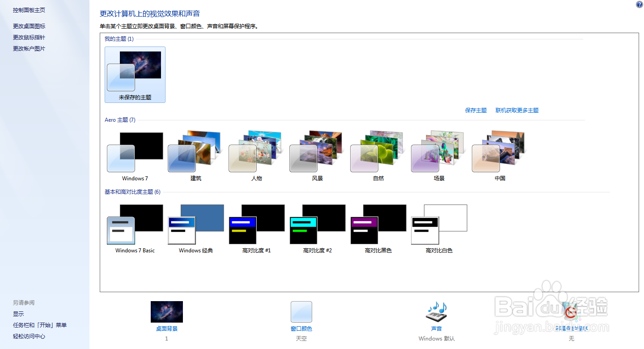Go to 控制面板主页
Viewport: 644px width, 349px height.
(x=29, y=10)
